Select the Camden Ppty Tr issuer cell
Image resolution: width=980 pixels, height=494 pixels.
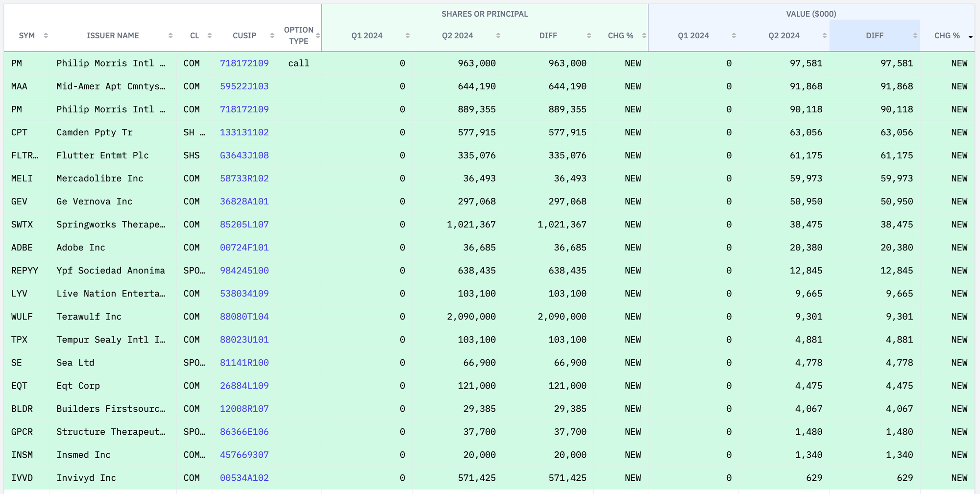point(113,132)
